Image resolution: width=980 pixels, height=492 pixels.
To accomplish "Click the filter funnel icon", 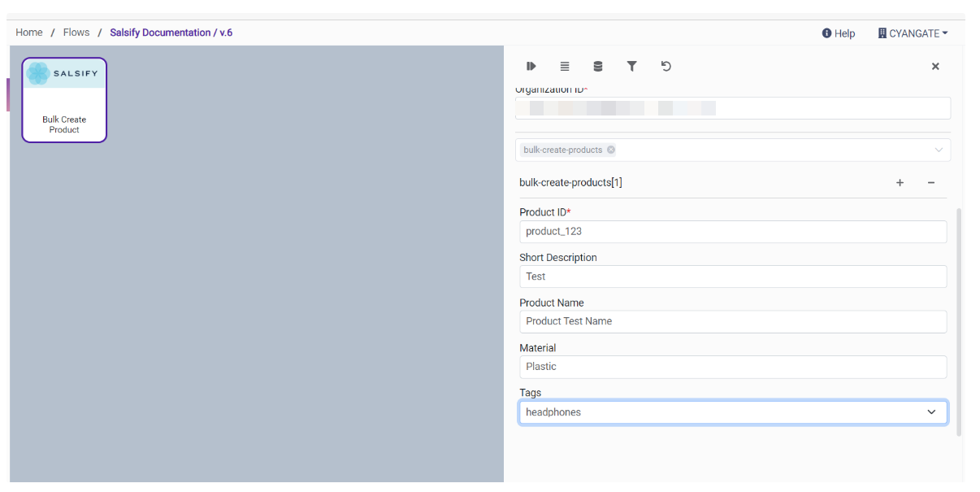I will 631,67.
